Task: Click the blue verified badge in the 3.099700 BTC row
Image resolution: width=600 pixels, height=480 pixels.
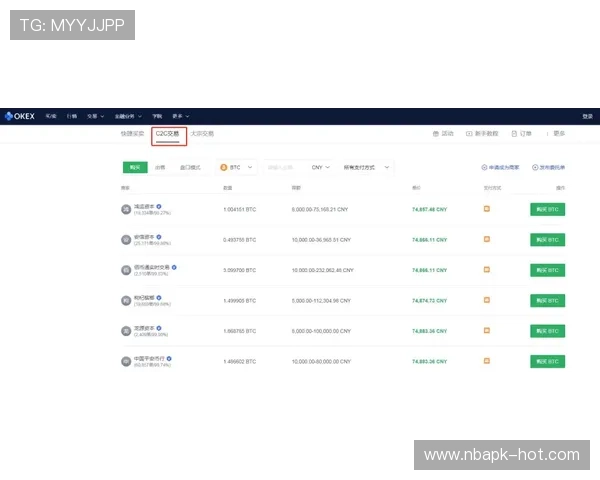Action: point(174,267)
